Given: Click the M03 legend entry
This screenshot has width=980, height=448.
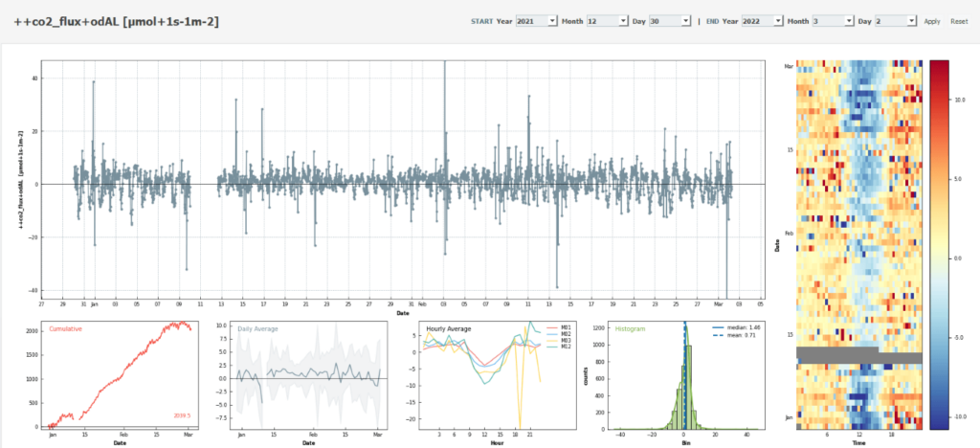Looking at the screenshot, I should (559, 340).
